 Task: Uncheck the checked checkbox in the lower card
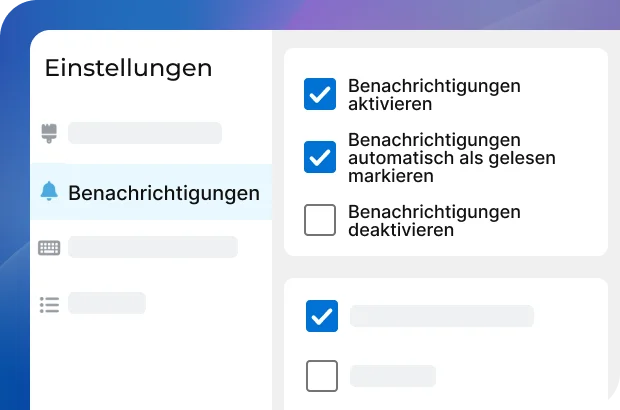[322, 316]
